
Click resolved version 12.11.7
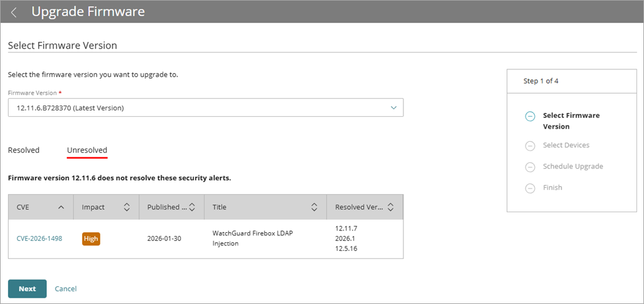(346, 228)
